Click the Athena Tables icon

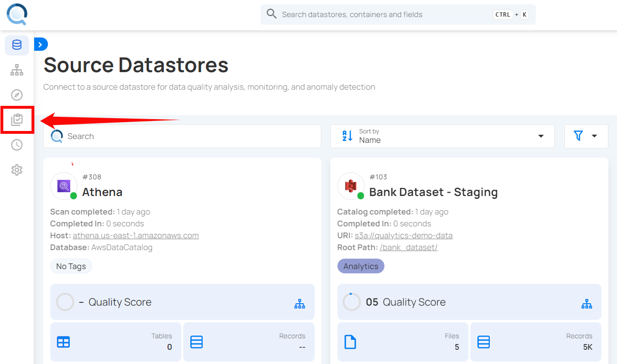click(63, 342)
